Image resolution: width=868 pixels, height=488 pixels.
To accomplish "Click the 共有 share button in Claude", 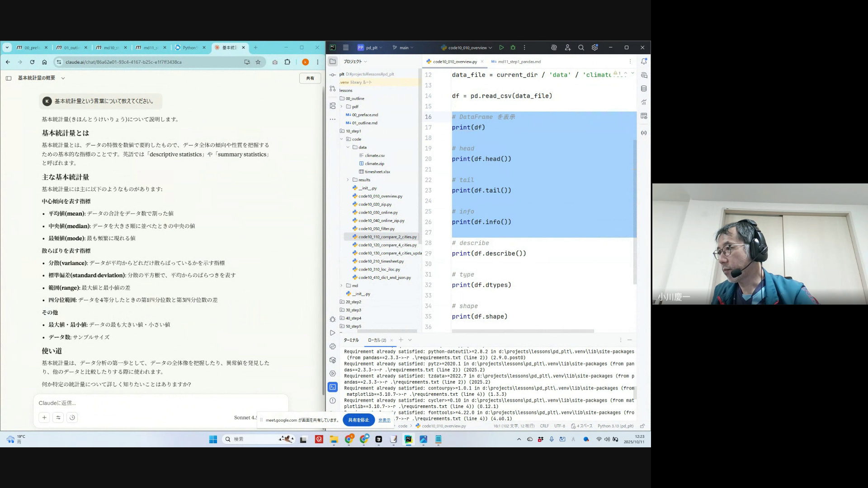I will (x=310, y=78).
